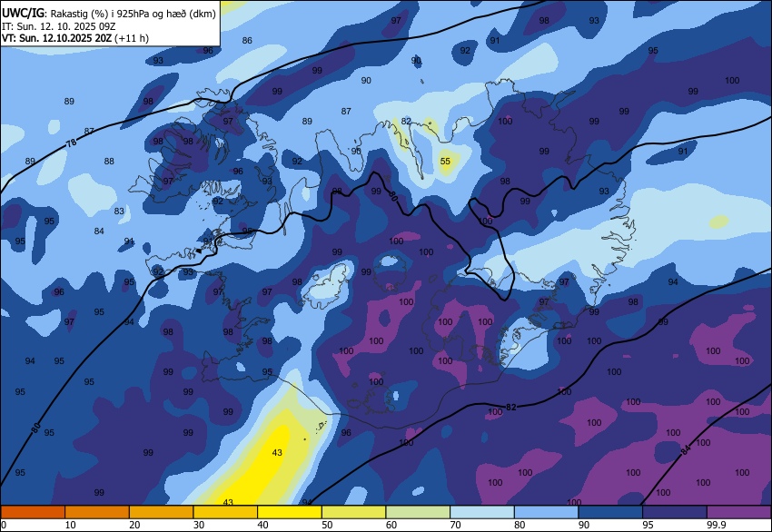Click the purple legend swatch above 99.9
772x532 pixels.
click(x=739, y=512)
